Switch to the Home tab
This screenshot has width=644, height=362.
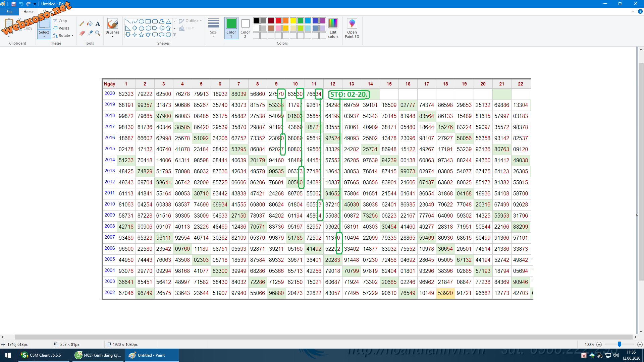click(29, 11)
